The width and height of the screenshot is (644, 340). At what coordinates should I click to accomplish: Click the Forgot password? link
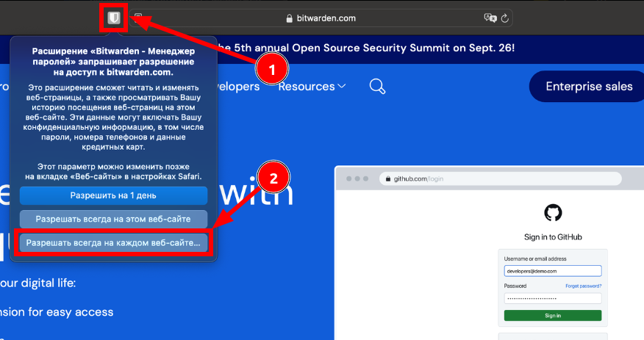pos(584,286)
